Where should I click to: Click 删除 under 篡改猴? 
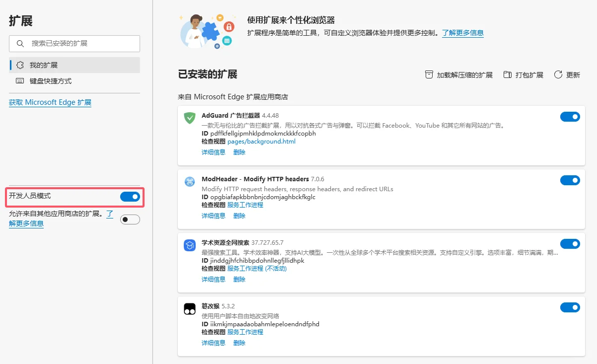point(239,343)
